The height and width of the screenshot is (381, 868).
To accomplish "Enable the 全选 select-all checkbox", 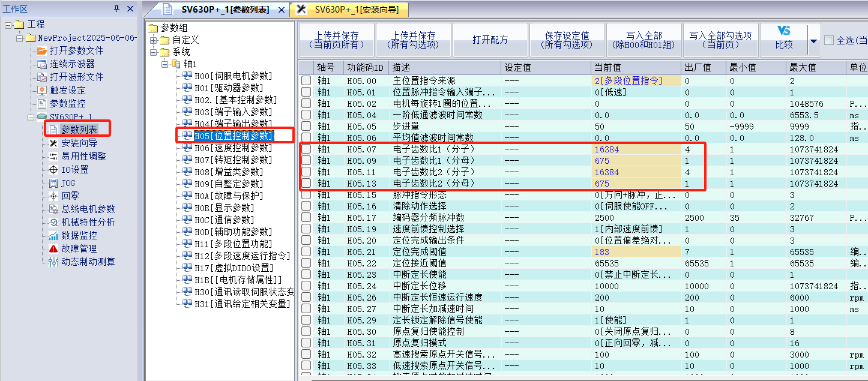I will pyautogui.click(x=829, y=40).
